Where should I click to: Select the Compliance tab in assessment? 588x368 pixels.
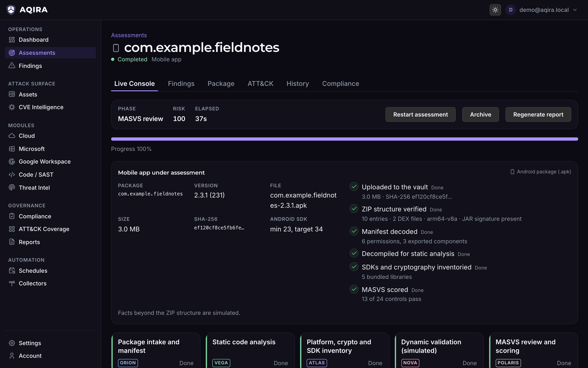click(340, 83)
